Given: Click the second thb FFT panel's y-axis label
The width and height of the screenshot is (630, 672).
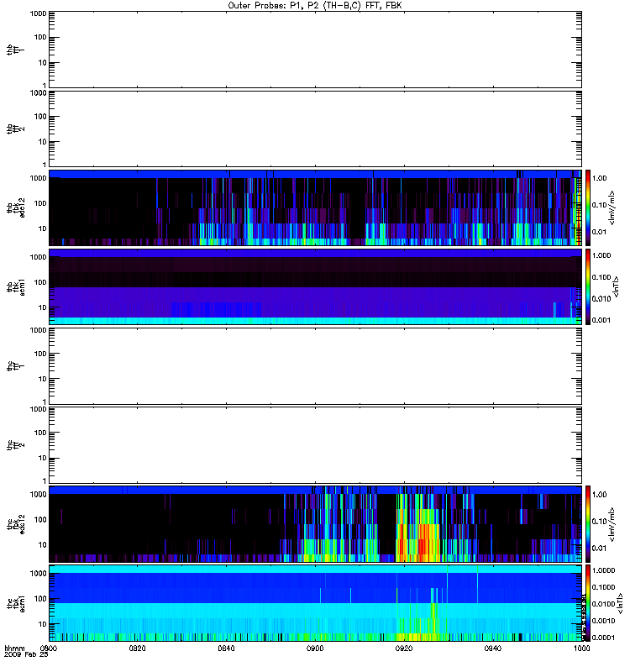Looking at the screenshot, I should (16, 129).
